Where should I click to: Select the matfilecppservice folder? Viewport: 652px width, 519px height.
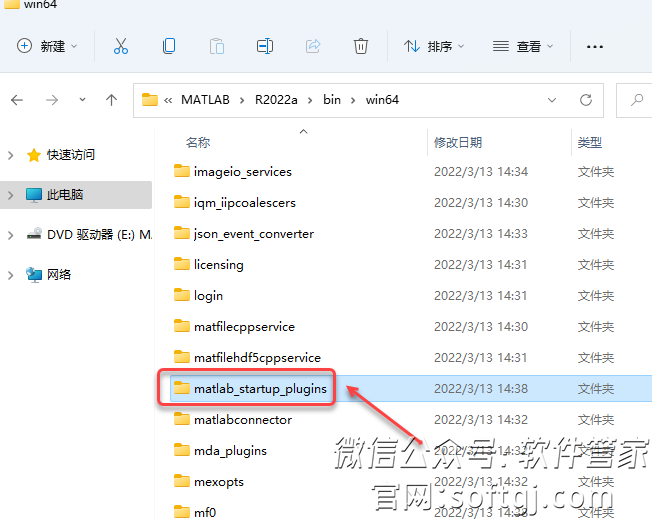(244, 326)
